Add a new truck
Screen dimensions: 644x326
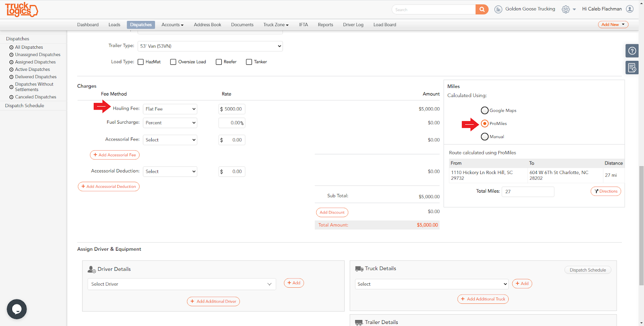point(522,284)
